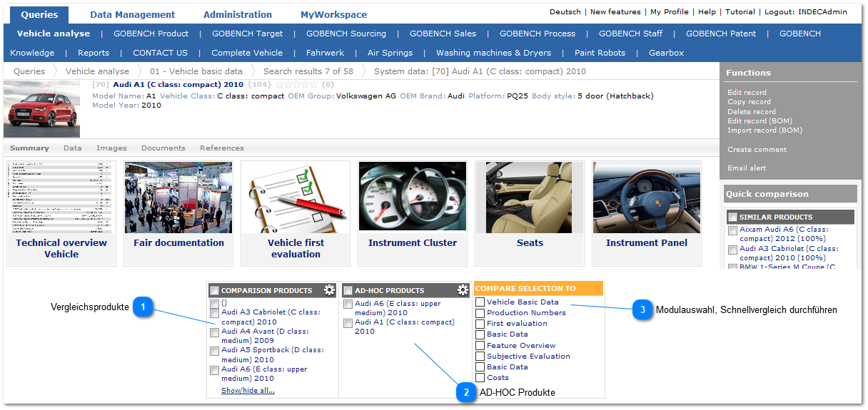Viewport: 868px width, 410px height.
Task: Open Fair documentation thumbnail
Action: [178, 213]
